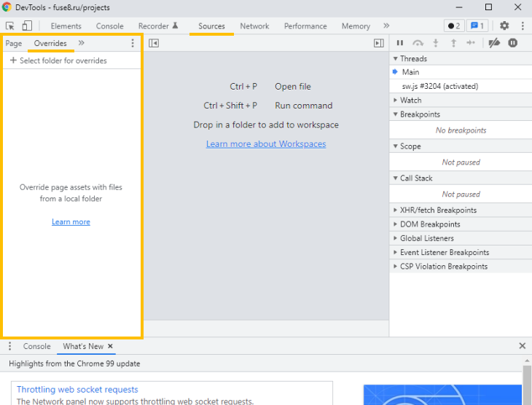The height and width of the screenshot is (405, 532).
Task: Click the inspect element picker icon
Action: pyautogui.click(x=10, y=26)
